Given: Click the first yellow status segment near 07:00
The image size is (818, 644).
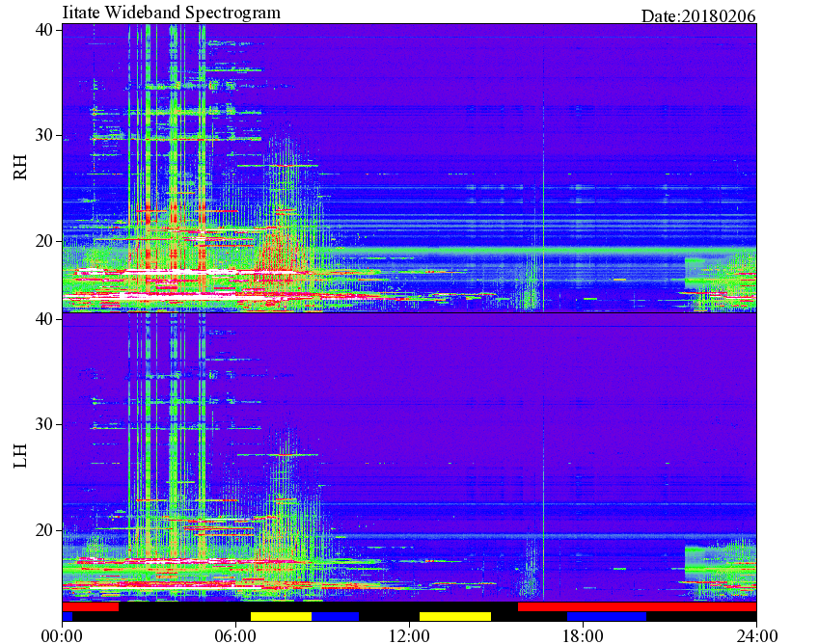Looking at the screenshot, I should (x=281, y=616).
